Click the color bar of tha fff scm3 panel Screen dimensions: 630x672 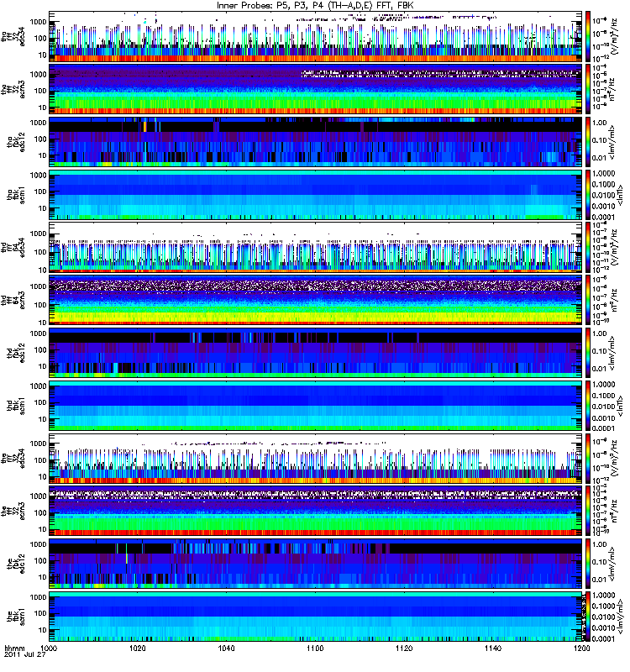click(588, 89)
